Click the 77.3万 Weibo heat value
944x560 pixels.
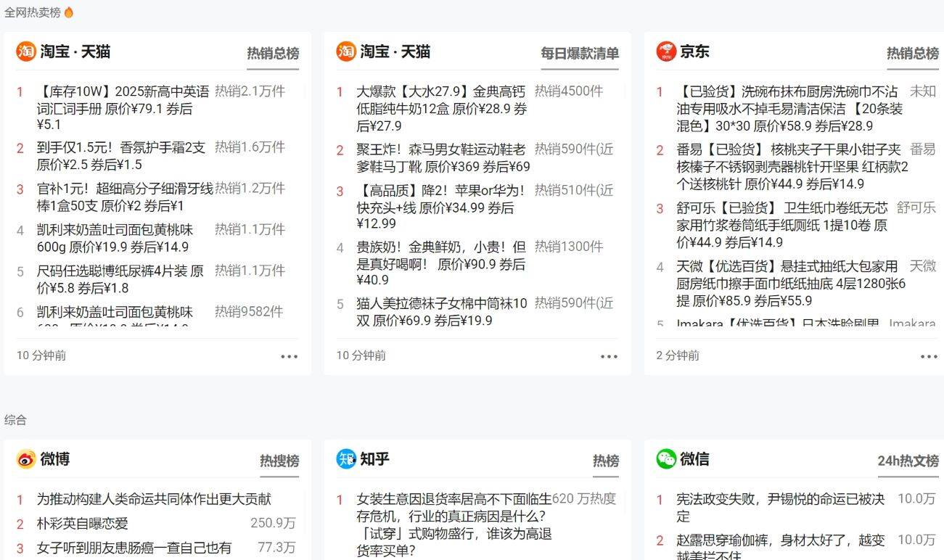277,548
